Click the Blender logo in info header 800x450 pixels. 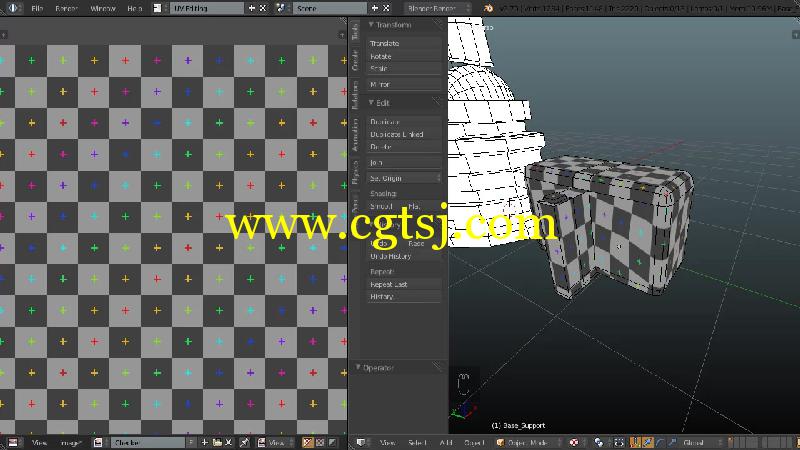488,8
